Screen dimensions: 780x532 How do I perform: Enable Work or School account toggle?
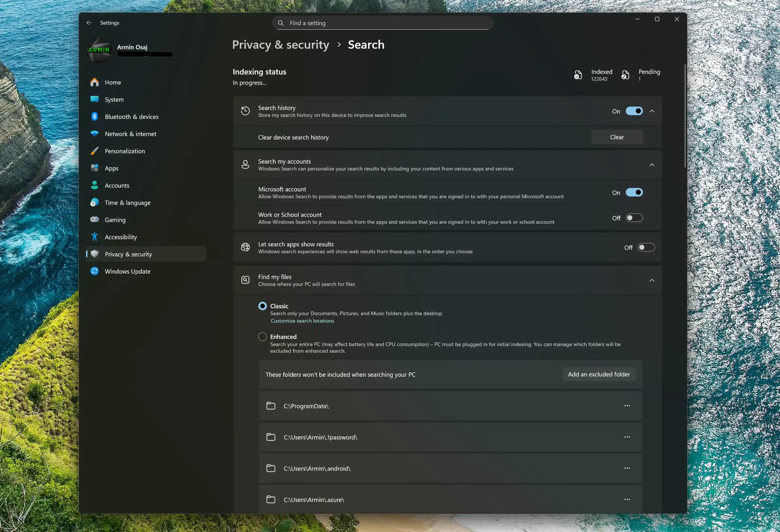(634, 218)
